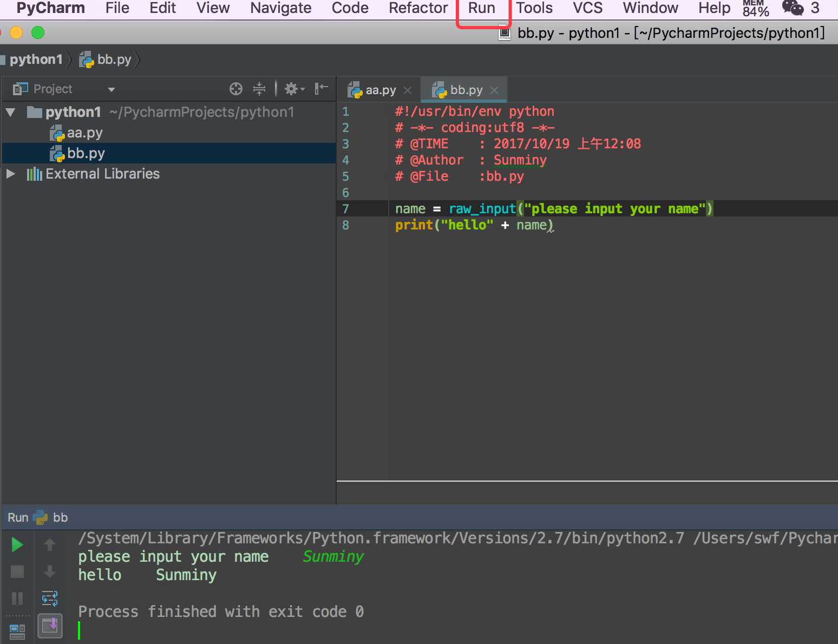This screenshot has width=838, height=644.
Task: Click the down-arrow stack trace icon
Action: pyautogui.click(x=50, y=571)
